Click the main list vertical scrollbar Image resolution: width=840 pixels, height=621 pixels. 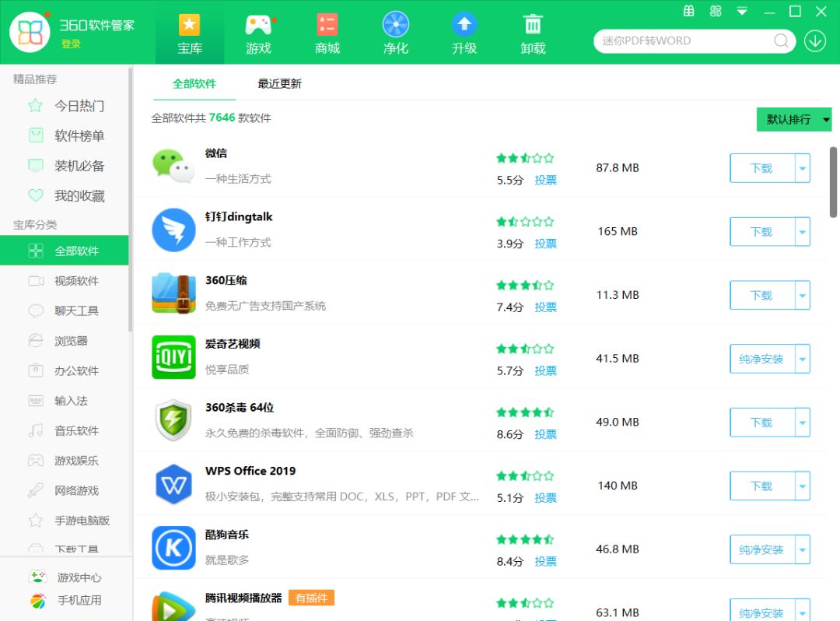(833, 182)
